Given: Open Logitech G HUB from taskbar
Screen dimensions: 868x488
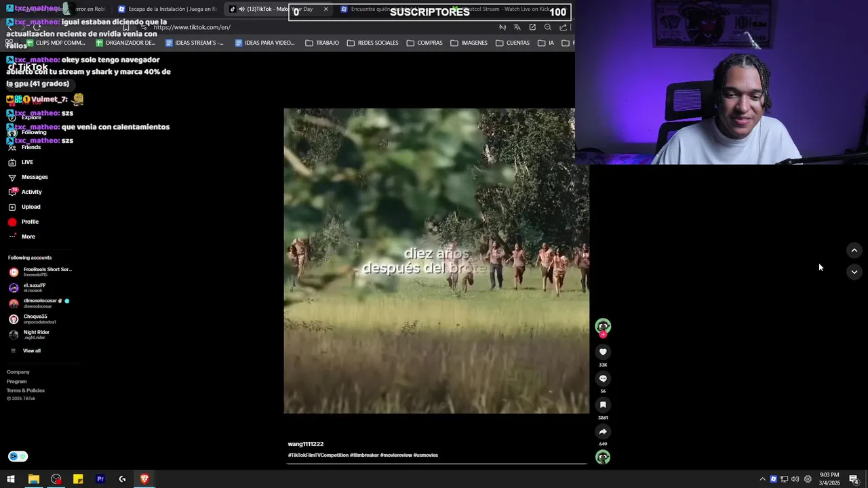Looking at the screenshot, I should 122,479.
